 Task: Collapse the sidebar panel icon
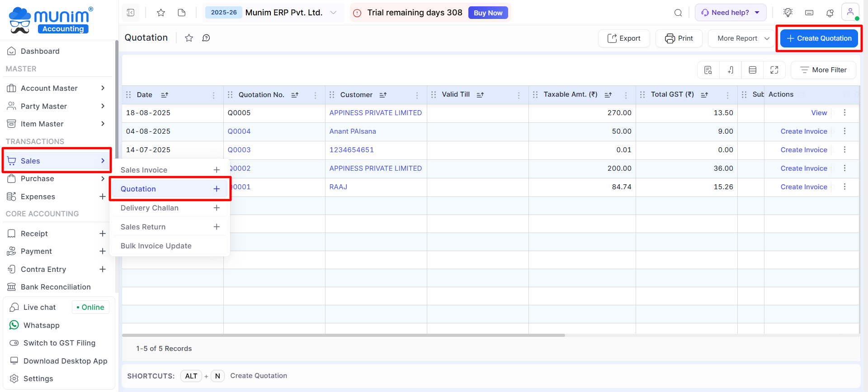click(x=131, y=13)
